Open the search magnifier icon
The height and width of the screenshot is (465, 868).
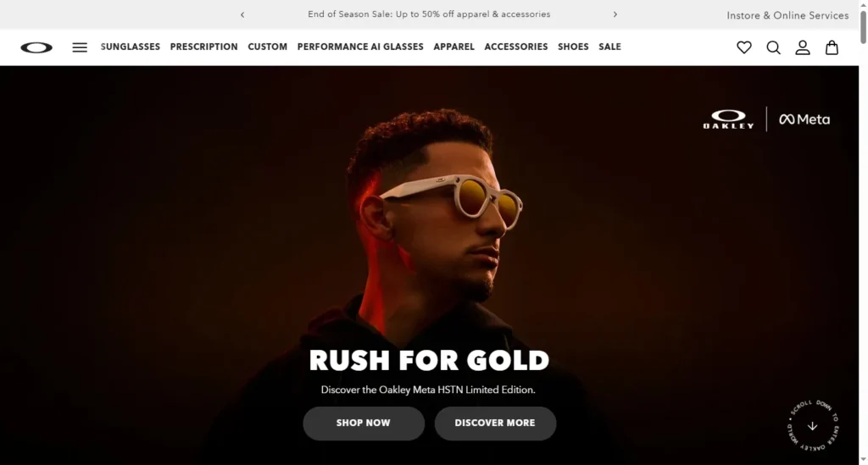pos(773,47)
